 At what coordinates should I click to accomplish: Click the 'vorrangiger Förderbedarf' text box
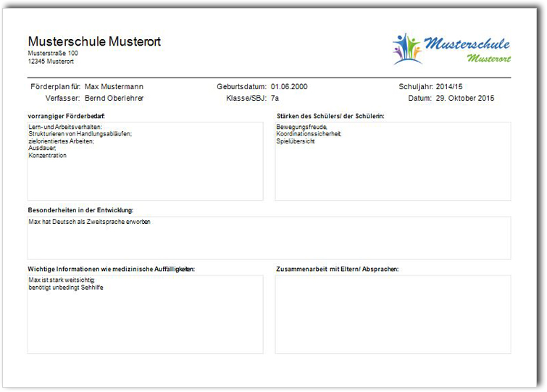click(145, 161)
